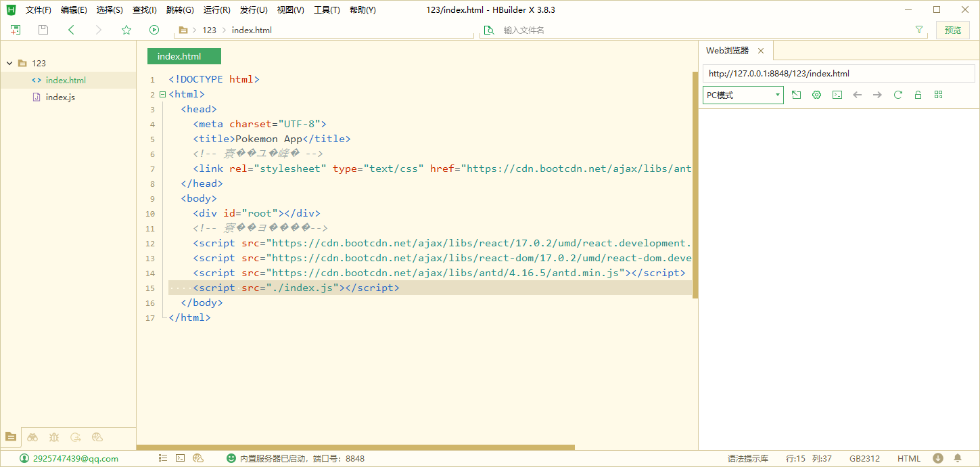Open browser dev console icon
Screen dimensions: 980x467
[837, 95]
